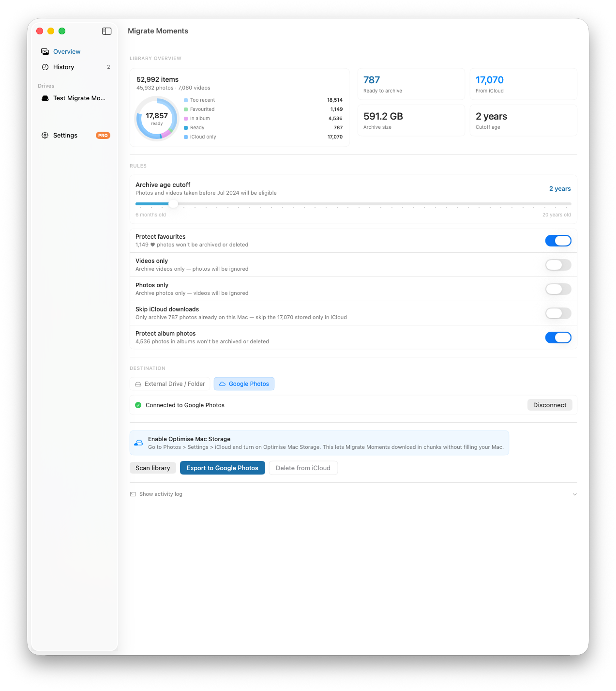
Task: Click the In album count 4,536
Action: pos(335,119)
